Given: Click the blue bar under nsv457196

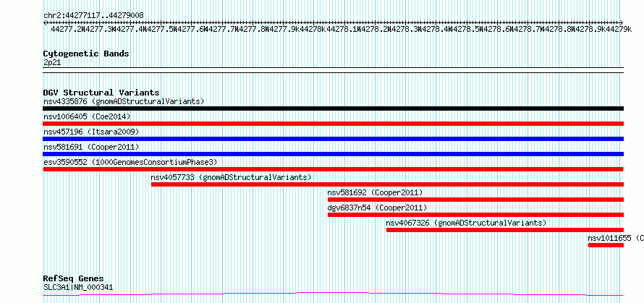Looking at the screenshot, I should point(333,139).
